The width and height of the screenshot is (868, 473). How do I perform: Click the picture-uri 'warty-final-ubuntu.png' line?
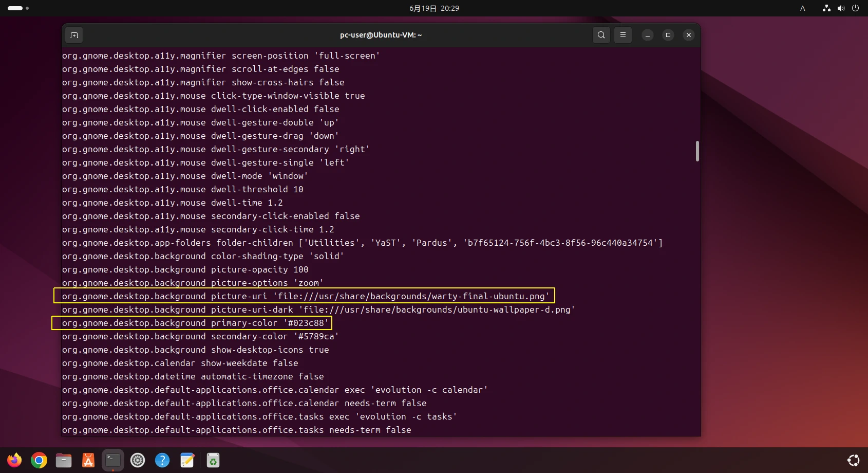[x=306, y=296]
